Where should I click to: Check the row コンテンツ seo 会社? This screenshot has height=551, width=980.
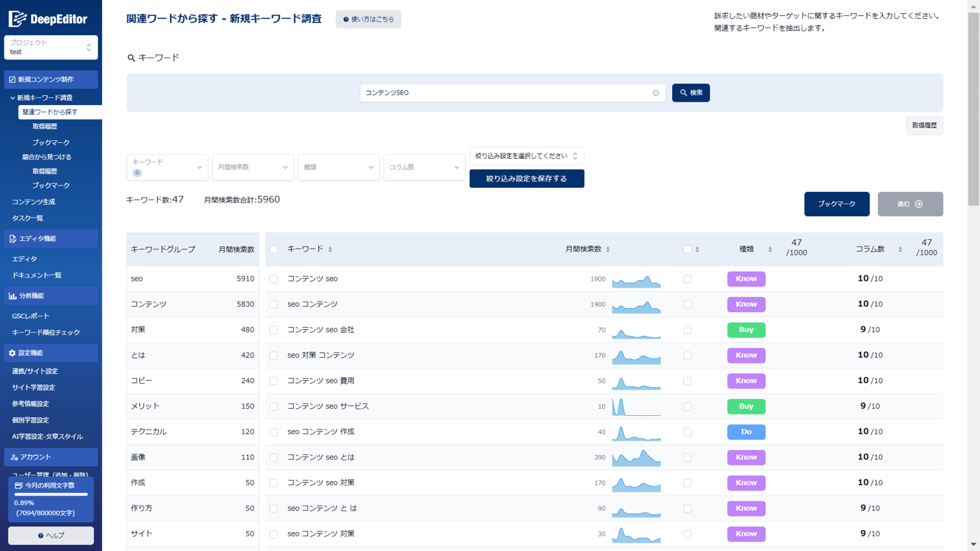tap(274, 330)
